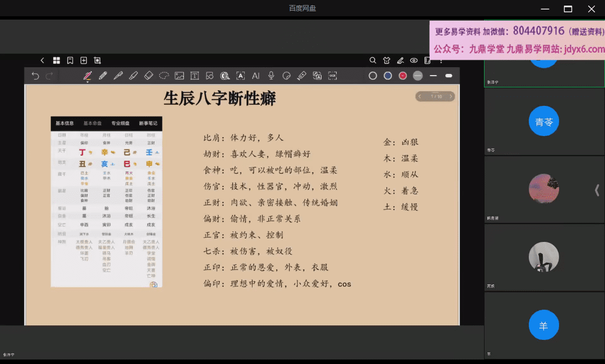Go to next page in page navigator
The width and height of the screenshot is (605, 364).
tap(451, 96)
